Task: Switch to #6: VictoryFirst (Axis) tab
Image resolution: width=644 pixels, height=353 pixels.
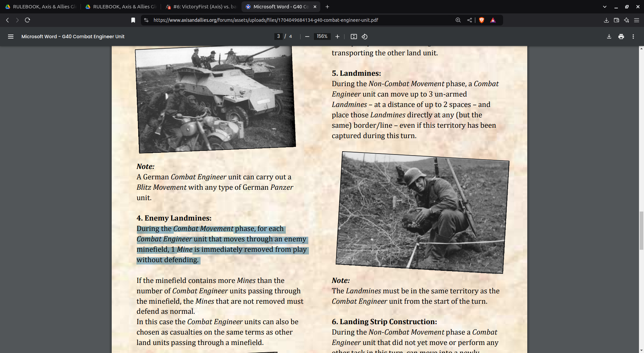Action: 201,7
